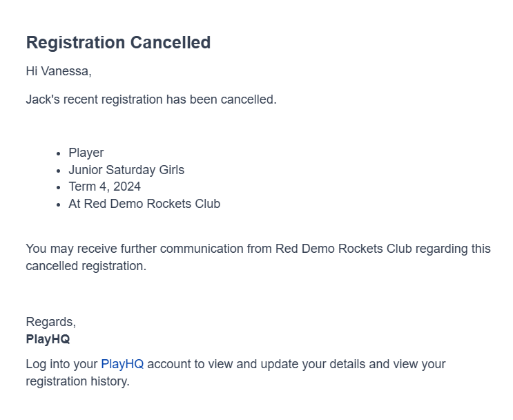Click the "At Red Demo Rockets Club" list item
Screen dimensions: 513x420
144,204
